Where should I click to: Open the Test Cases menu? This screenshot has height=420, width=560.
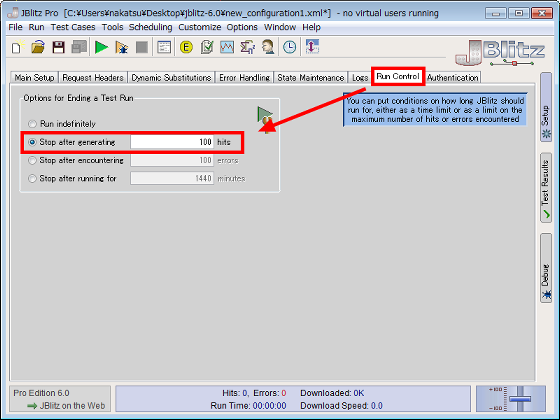[73, 27]
